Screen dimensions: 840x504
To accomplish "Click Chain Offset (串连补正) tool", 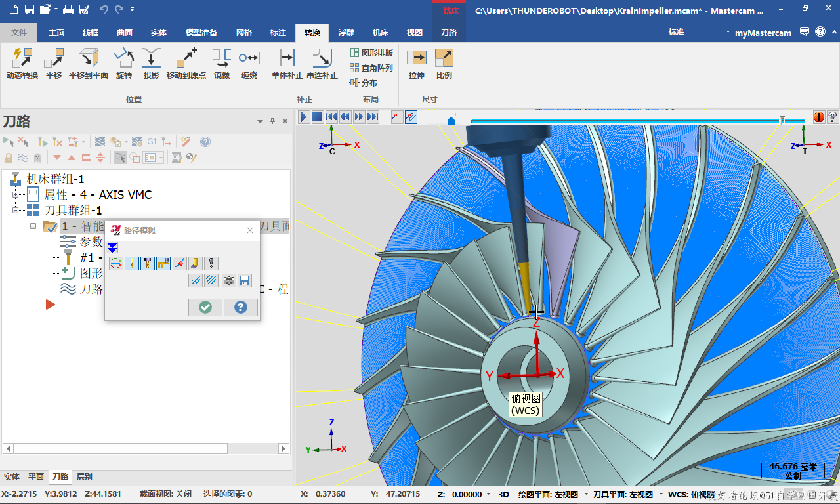I will (322, 64).
